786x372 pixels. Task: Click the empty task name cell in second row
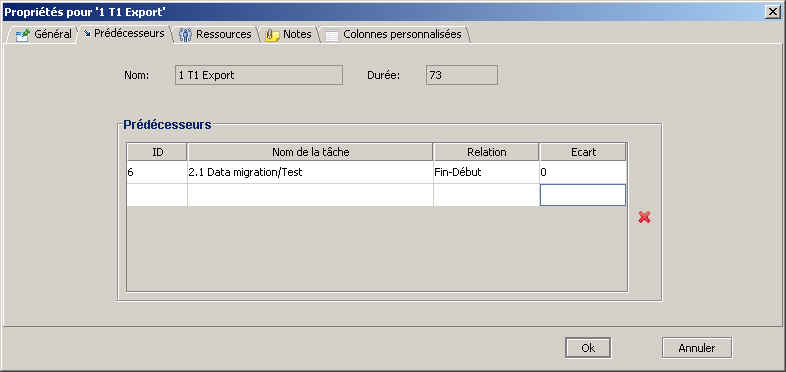310,195
